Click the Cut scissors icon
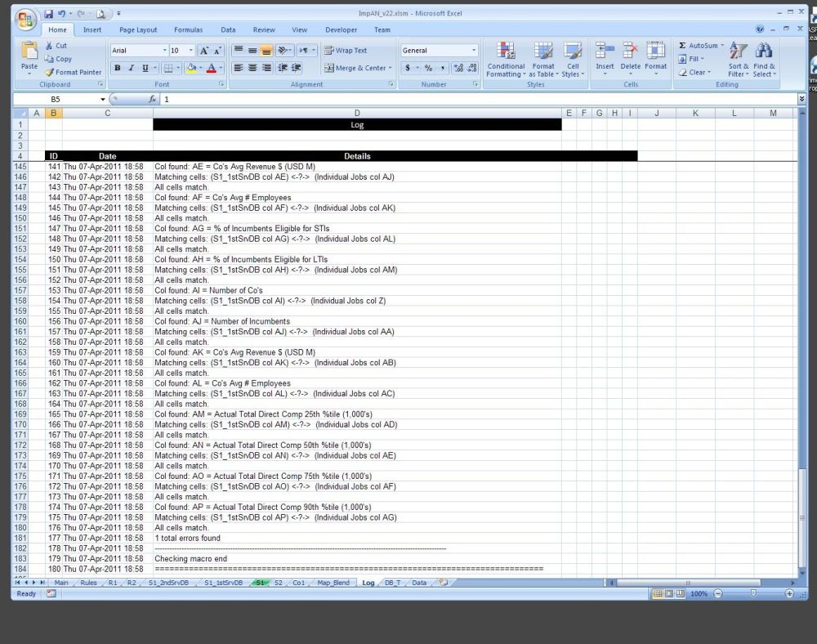 click(x=50, y=46)
